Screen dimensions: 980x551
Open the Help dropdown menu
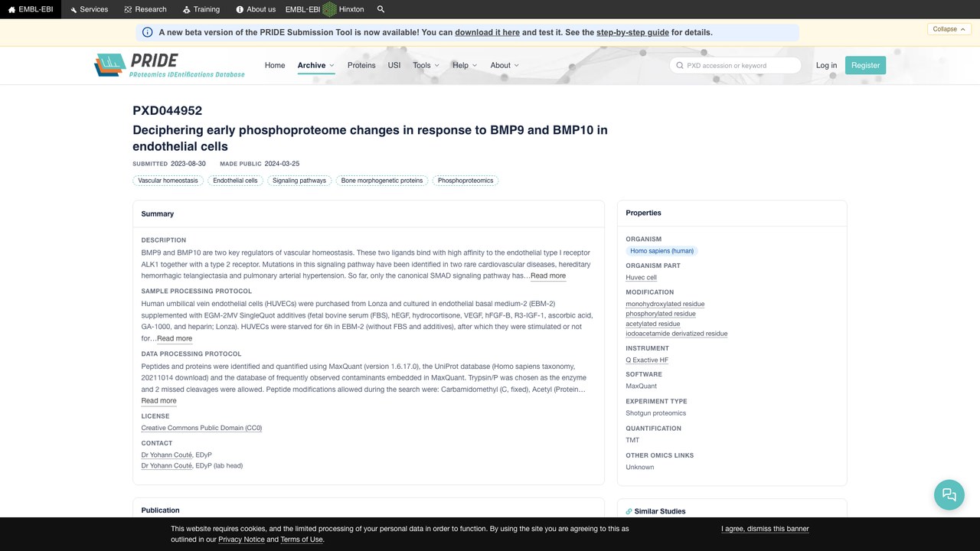(464, 65)
